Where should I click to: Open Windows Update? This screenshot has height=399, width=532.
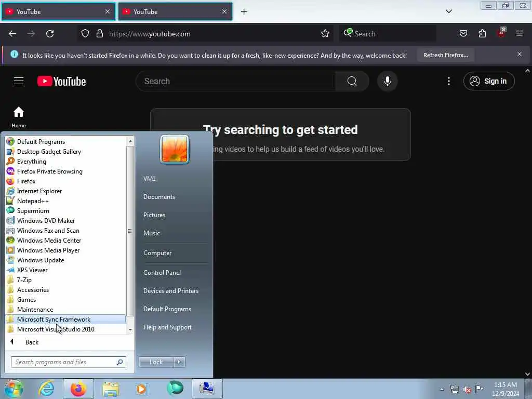(x=65, y=260)
